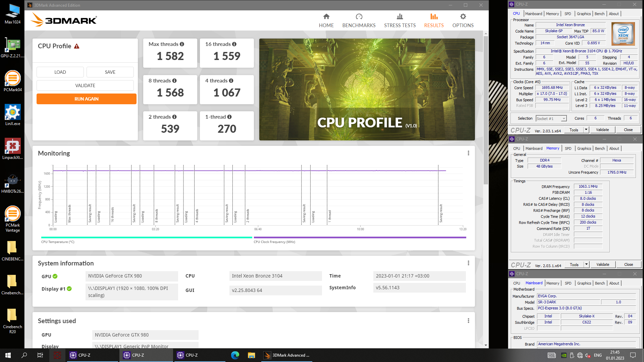
Task: Open Windows Start menu
Action: [x=8, y=355]
